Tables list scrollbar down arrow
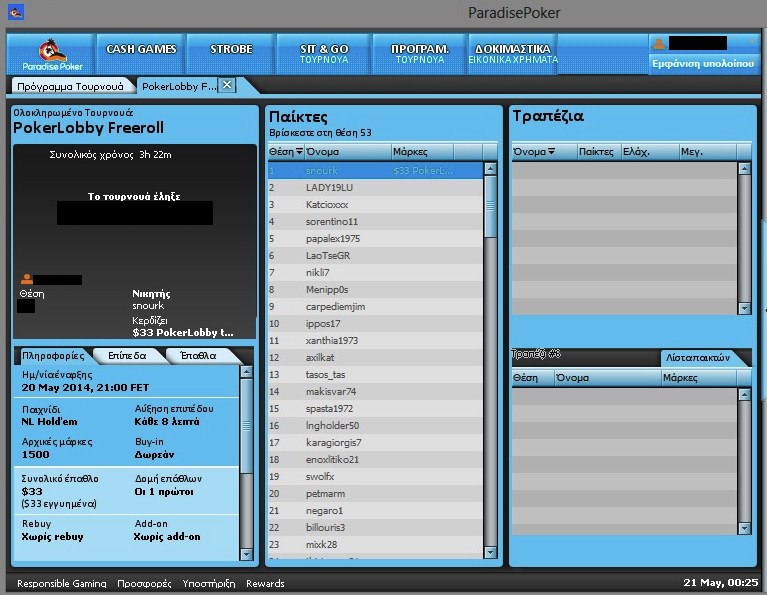 744,308
